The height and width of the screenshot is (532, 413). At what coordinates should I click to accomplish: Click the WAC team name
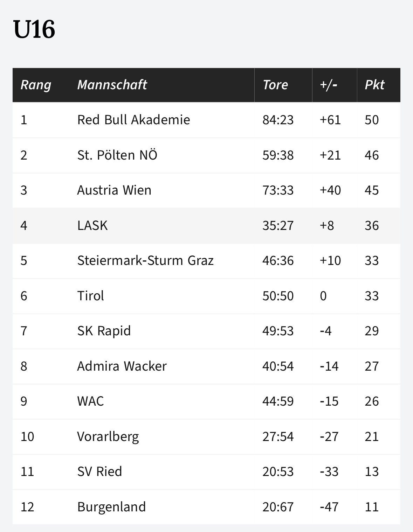pos(90,401)
